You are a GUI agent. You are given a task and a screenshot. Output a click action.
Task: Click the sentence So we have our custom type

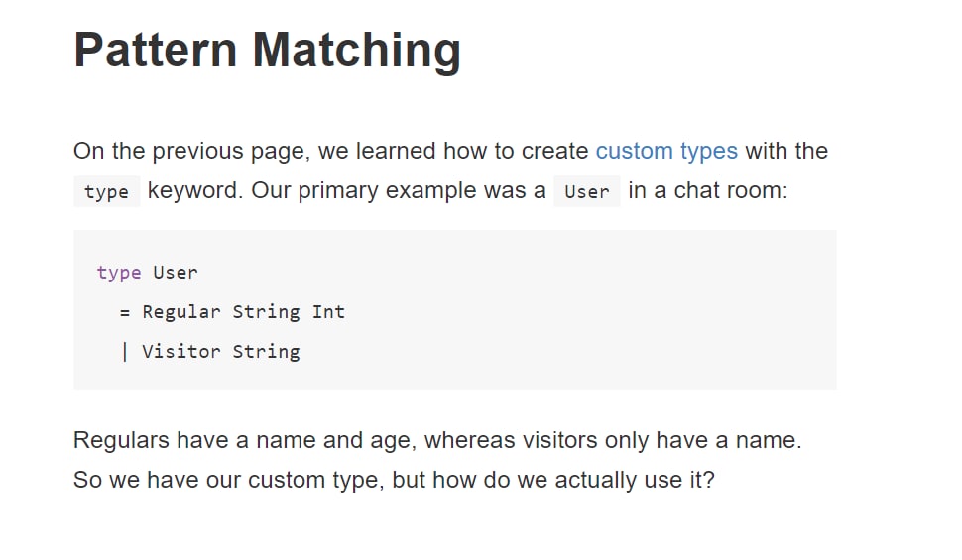(394, 480)
